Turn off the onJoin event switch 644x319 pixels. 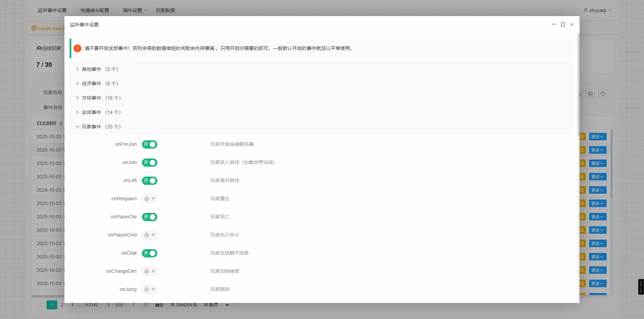tap(149, 163)
